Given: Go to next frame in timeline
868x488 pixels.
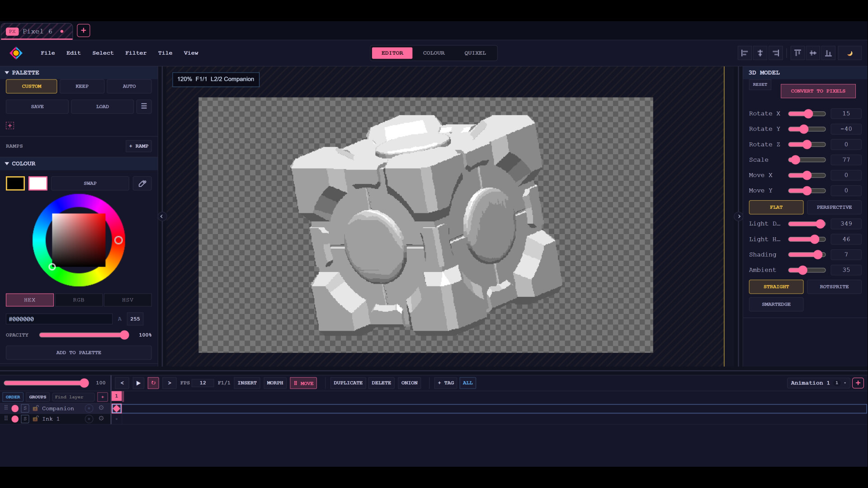Looking at the screenshot, I should point(170,383).
